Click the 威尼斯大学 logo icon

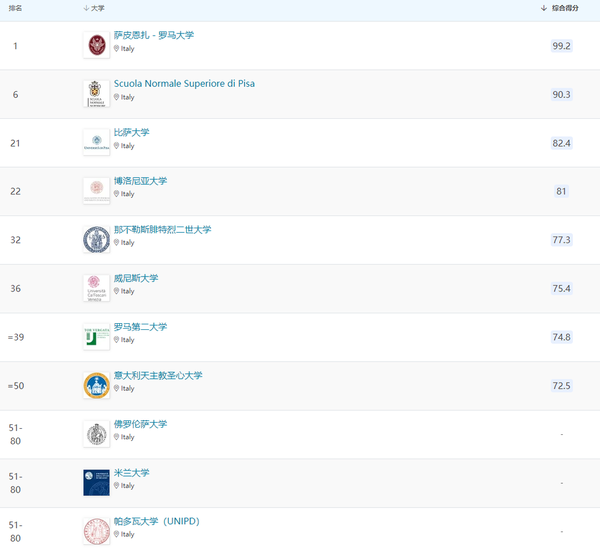coord(96,288)
